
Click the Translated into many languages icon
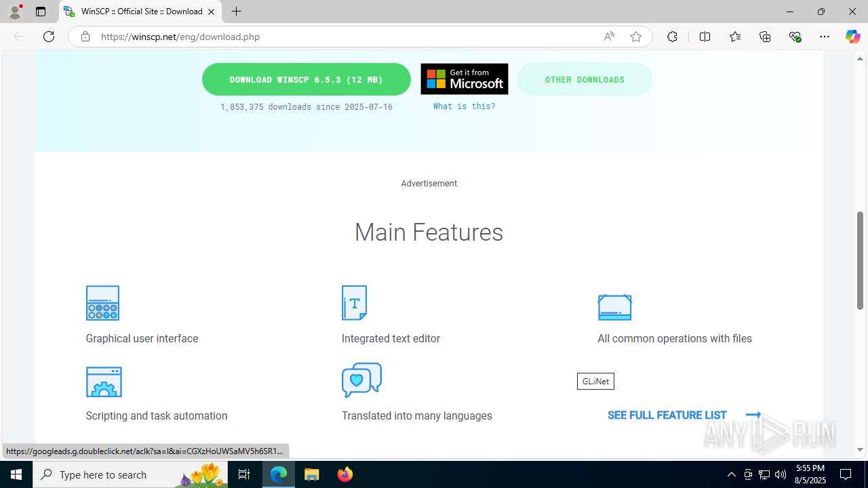click(x=361, y=380)
